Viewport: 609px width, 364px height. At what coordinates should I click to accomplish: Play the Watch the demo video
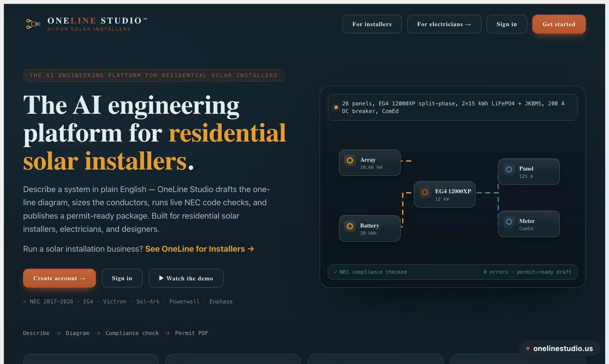[186, 278]
